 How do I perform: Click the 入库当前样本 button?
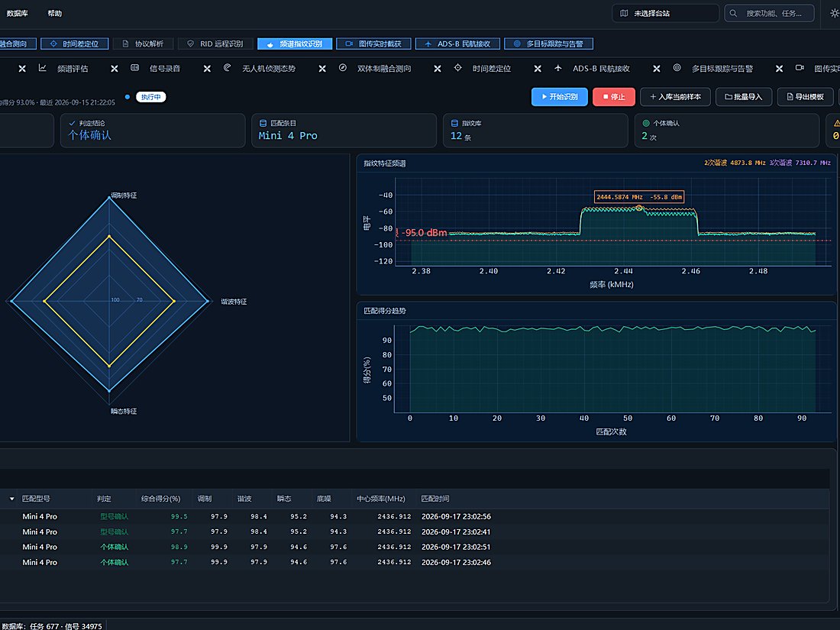[x=675, y=97]
